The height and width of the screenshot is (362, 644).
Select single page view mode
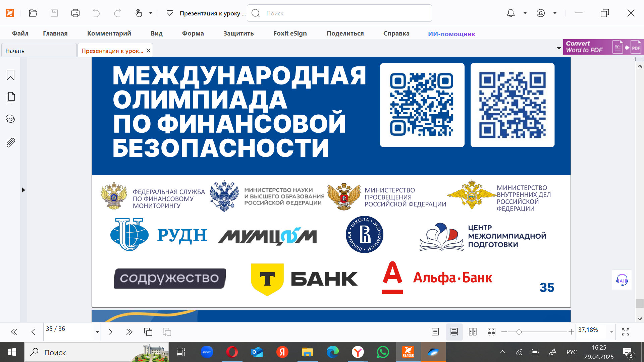point(435,332)
